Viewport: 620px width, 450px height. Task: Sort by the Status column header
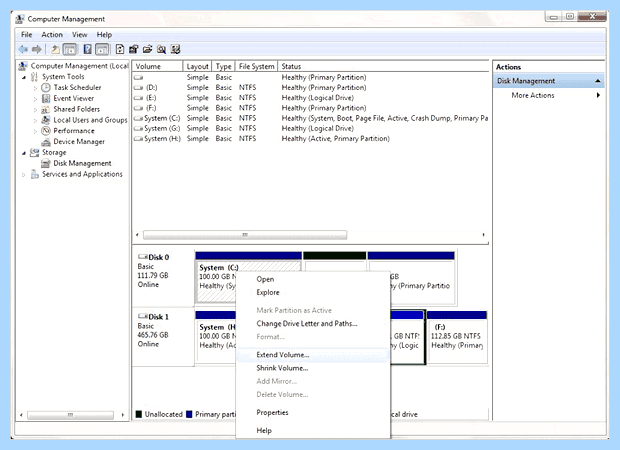click(x=383, y=66)
